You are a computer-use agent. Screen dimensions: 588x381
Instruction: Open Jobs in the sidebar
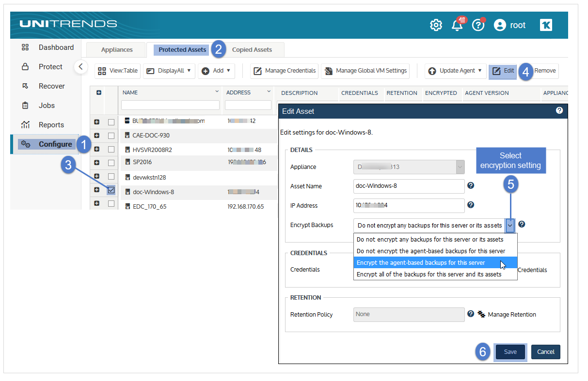pos(39,106)
